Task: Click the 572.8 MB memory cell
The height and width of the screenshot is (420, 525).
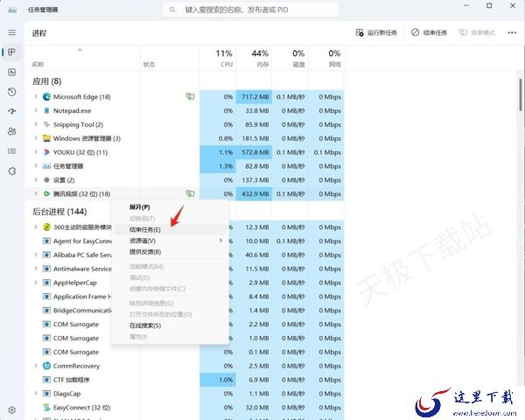Action: click(254, 152)
